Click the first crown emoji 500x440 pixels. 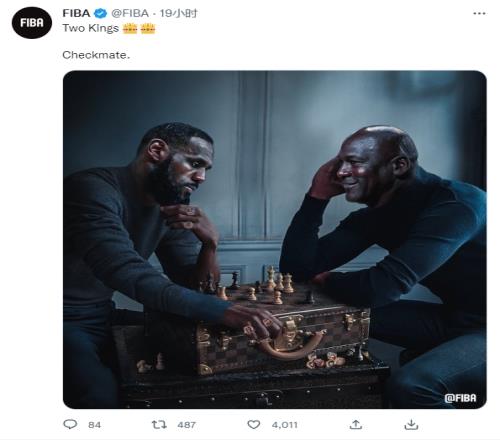(130, 28)
